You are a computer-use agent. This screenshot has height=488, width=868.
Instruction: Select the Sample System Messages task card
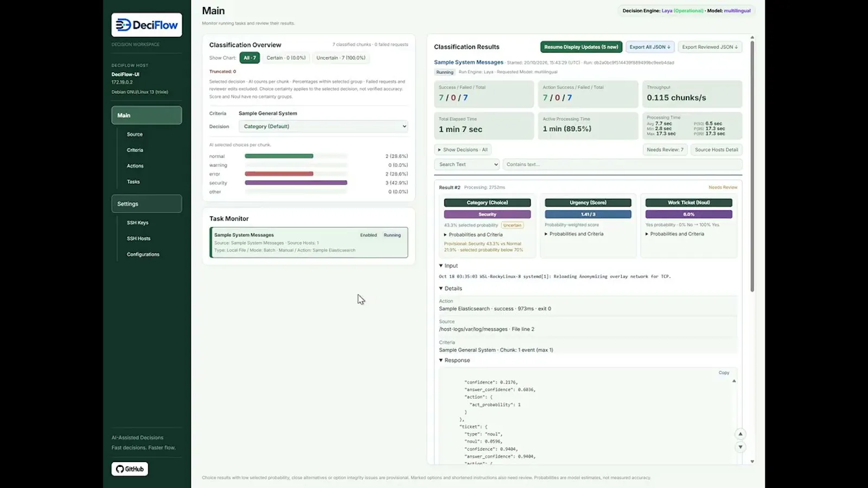click(x=309, y=242)
